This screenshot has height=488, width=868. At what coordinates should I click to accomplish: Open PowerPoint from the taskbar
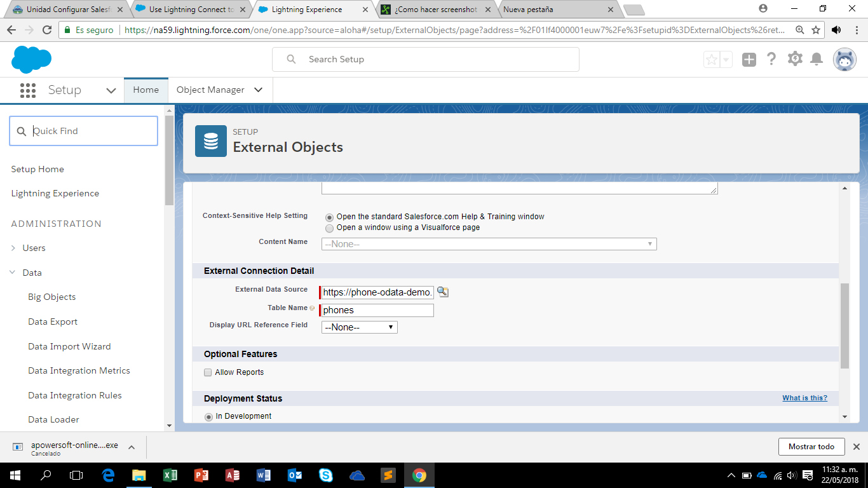(x=201, y=475)
